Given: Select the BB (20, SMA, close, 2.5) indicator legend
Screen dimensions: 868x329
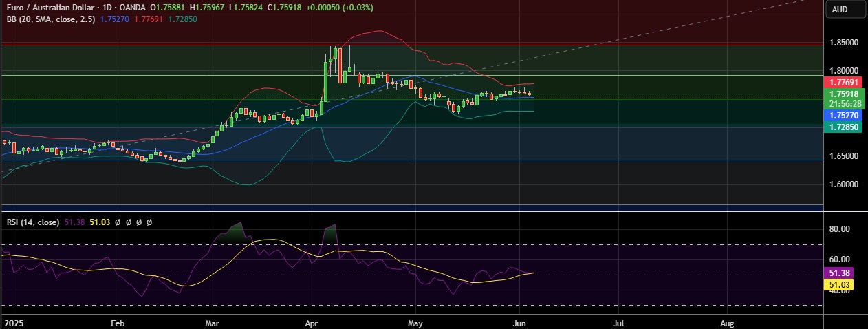Looking at the screenshot, I should (x=50, y=19).
